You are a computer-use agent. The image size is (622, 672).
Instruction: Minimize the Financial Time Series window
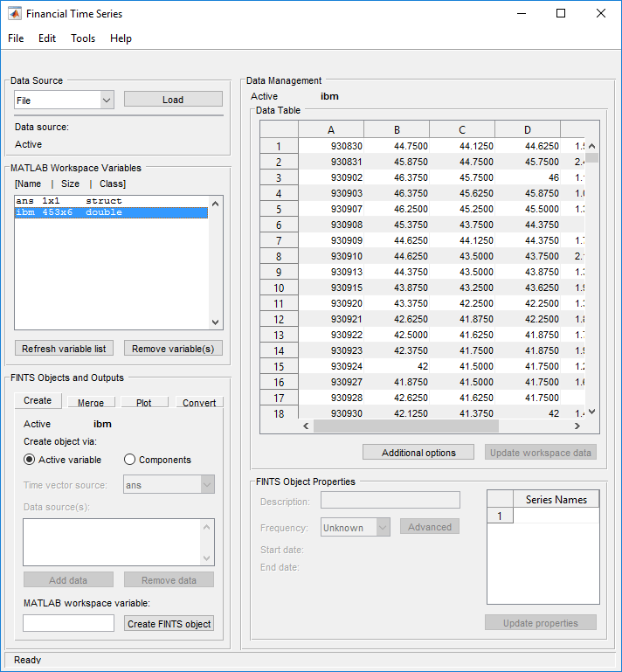click(522, 14)
